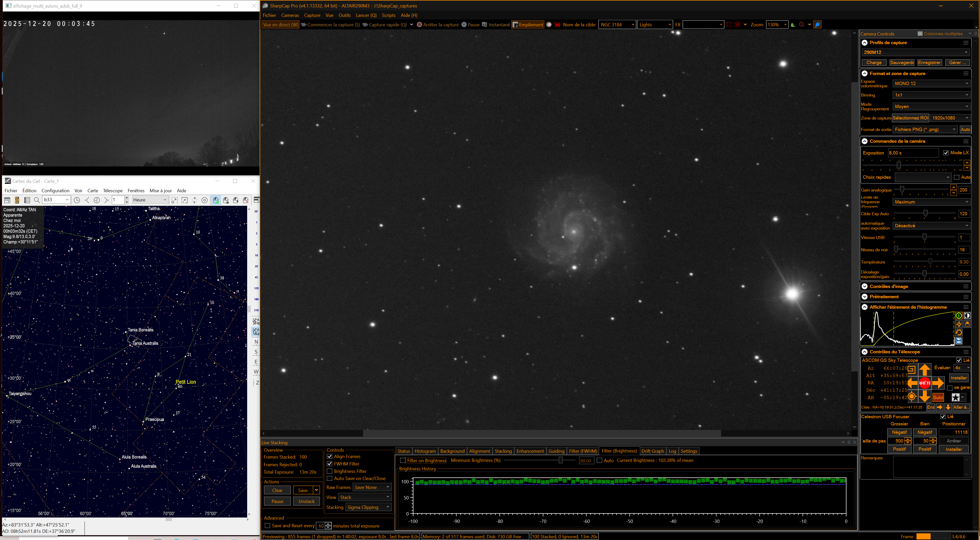Viewport: 980px width, 540px height.
Task: Click the histogram reset circular arrow icon
Action: 959,332
